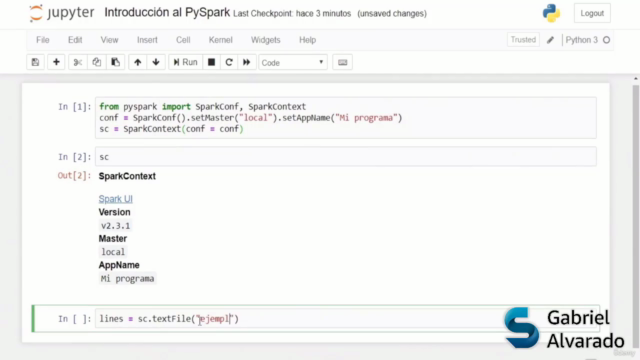Viewport: 640px width, 360px height.
Task: Open the Edit menu
Action: click(x=75, y=40)
